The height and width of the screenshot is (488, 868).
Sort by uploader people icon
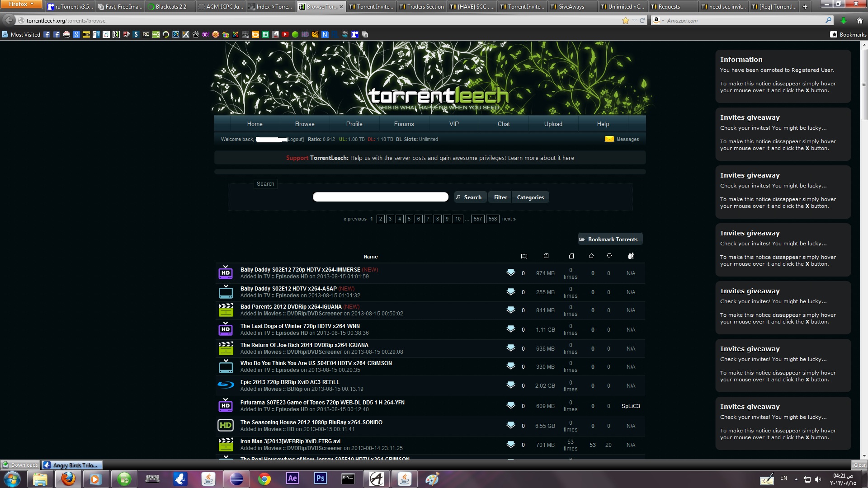631,256
